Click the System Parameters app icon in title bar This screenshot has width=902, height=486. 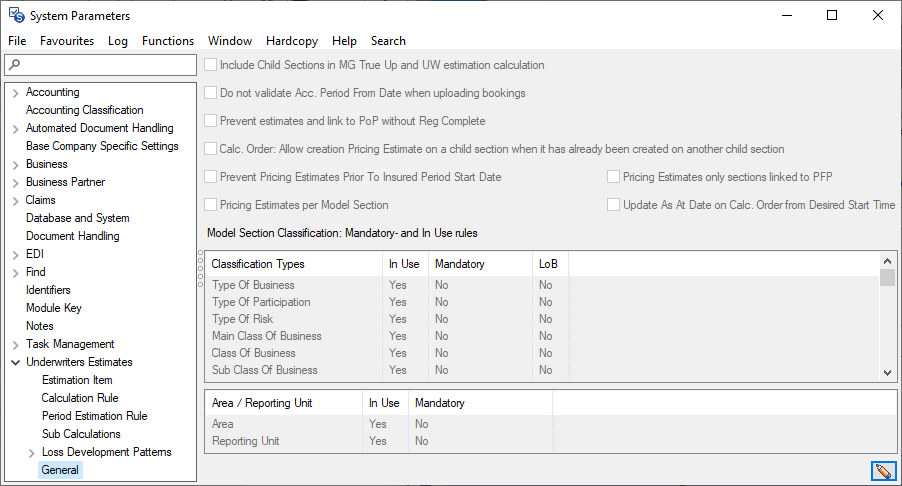pos(16,16)
